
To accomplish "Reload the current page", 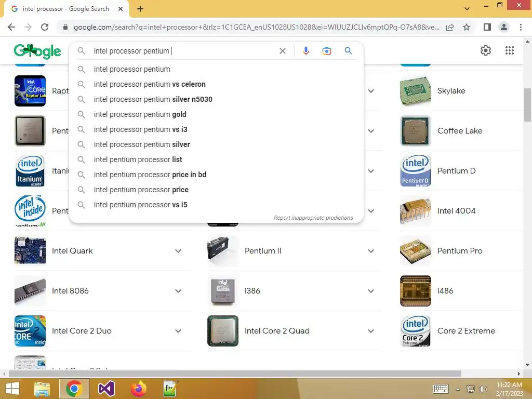I will pos(45,27).
